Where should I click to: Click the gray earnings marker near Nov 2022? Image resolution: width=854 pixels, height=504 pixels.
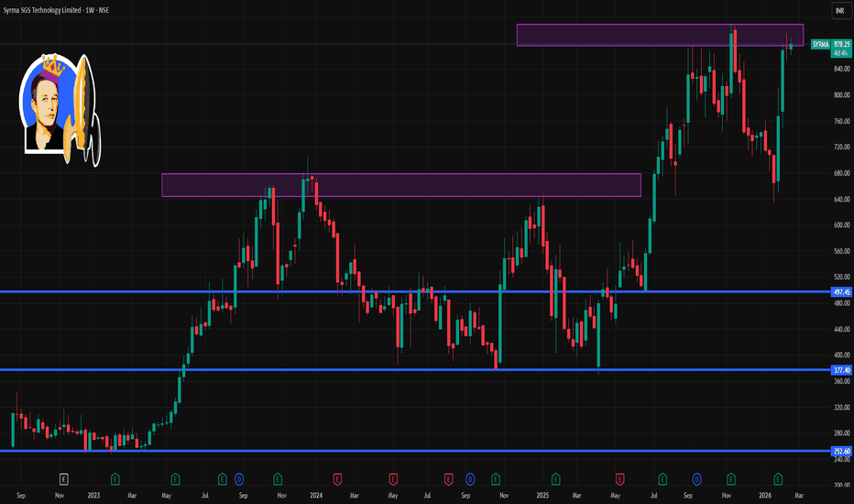point(64,479)
